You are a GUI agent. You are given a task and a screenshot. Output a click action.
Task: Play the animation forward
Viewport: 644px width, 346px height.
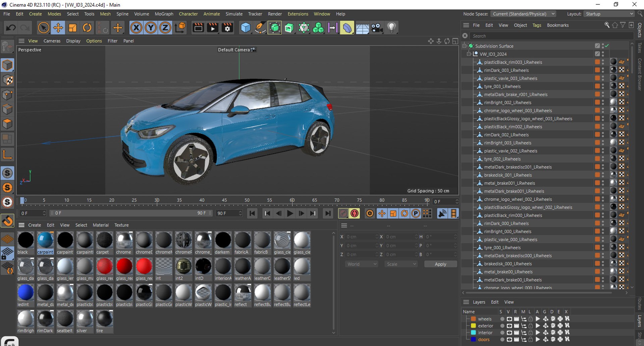(x=290, y=213)
